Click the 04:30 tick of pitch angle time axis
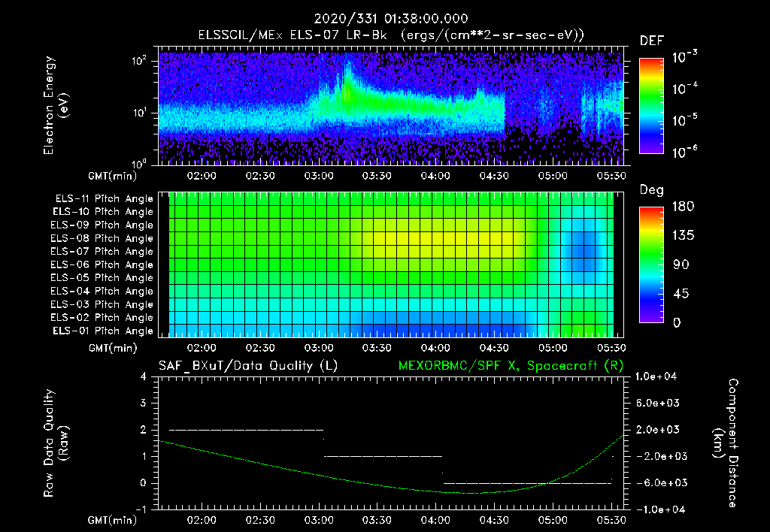 [x=494, y=348]
